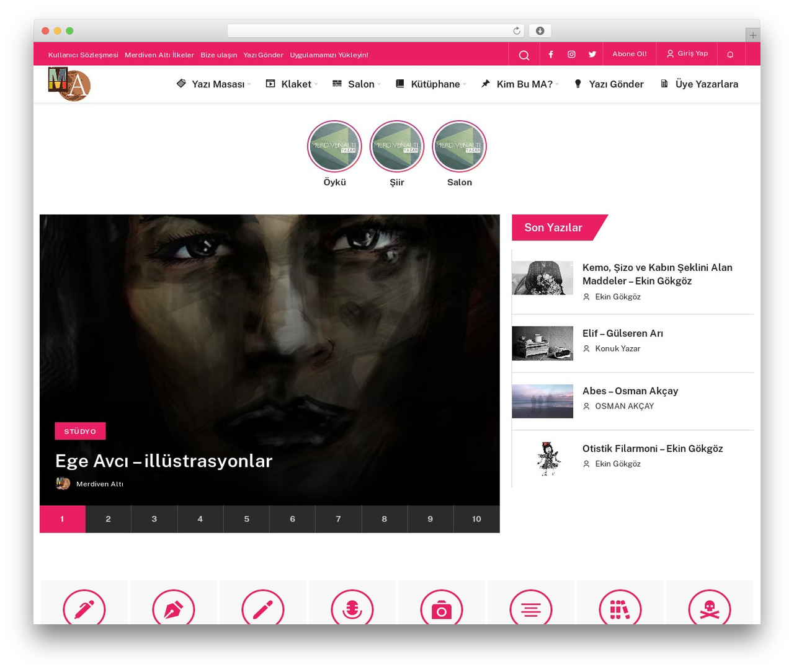This screenshot has height=672, width=794.
Task: Open the Öykü story circle
Action: tap(335, 146)
